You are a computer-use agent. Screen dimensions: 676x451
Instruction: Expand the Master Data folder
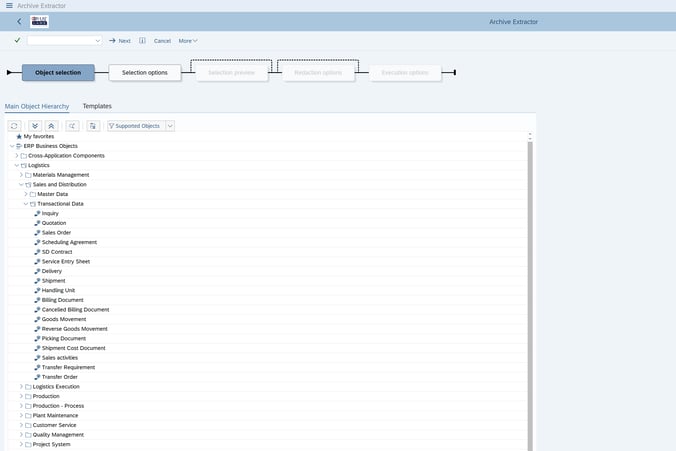[x=25, y=194]
